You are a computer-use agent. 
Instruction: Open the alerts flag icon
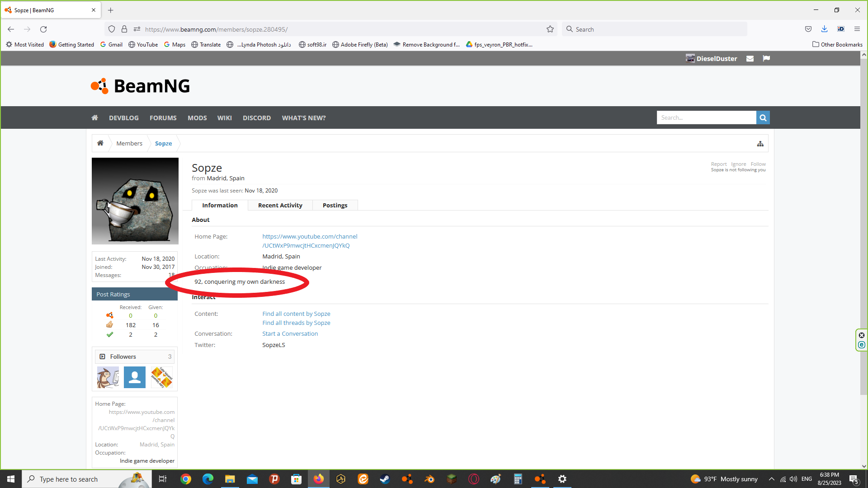click(766, 59)
